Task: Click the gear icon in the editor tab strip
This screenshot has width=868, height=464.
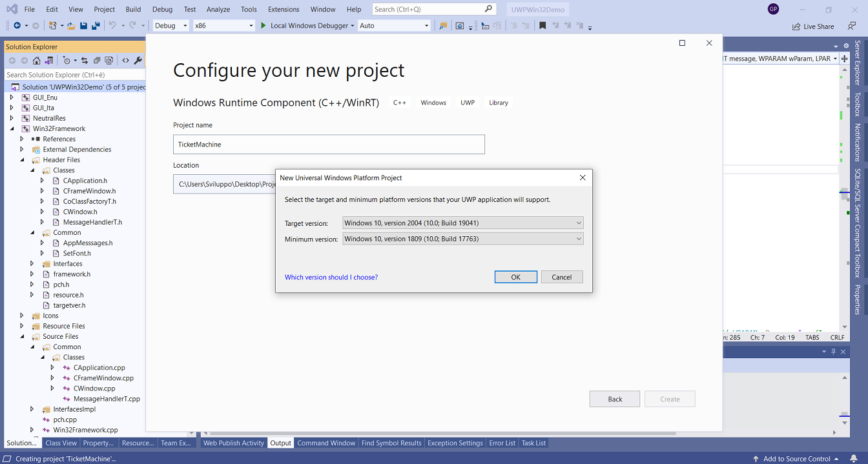Action: (x=845, y=46)
